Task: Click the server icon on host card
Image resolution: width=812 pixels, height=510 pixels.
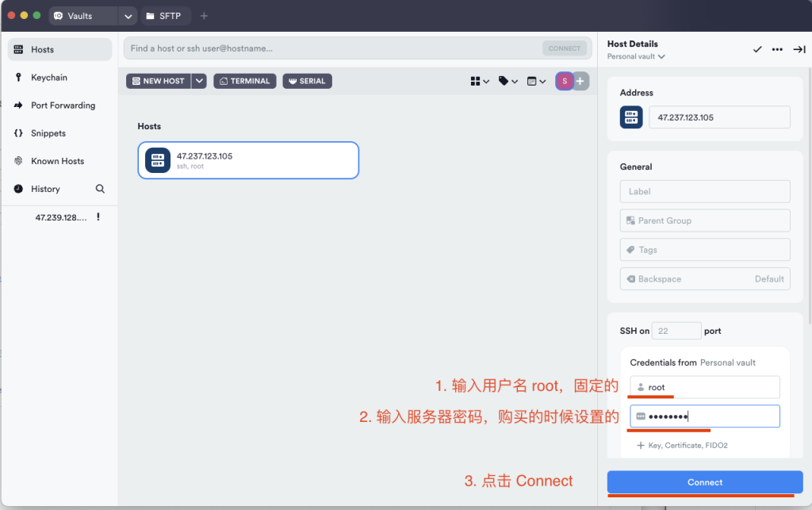Action: 158,160
